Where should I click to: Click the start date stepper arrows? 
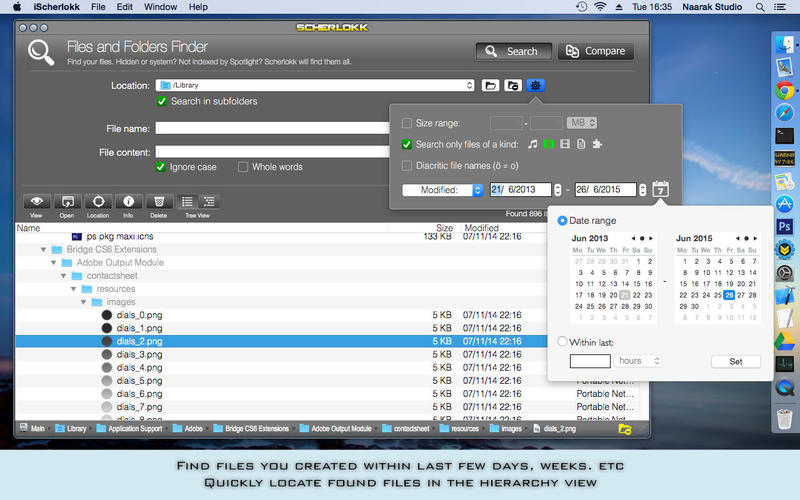pyautogui.click(x=558, y=190)
